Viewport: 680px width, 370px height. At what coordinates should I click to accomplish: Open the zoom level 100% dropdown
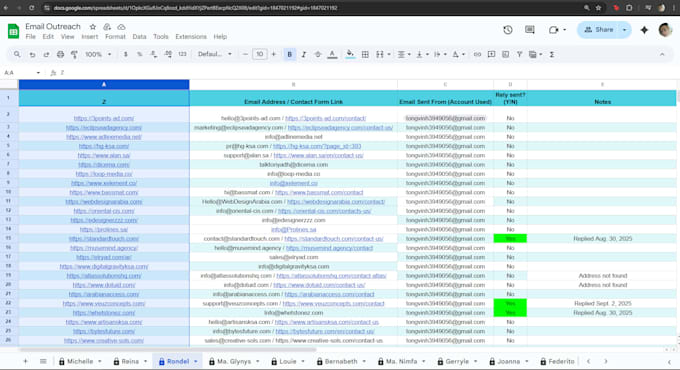pyautogui.click(x=98, y=54)
